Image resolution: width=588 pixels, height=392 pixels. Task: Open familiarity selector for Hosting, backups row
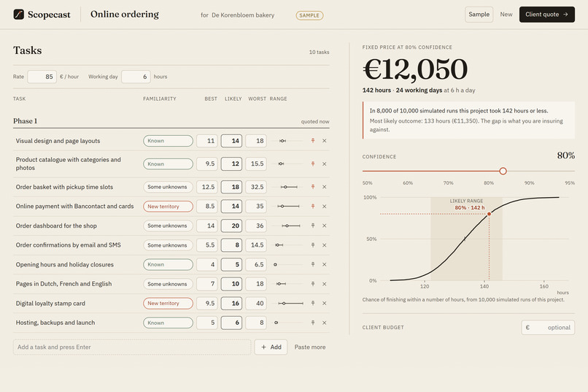(168, 323)
